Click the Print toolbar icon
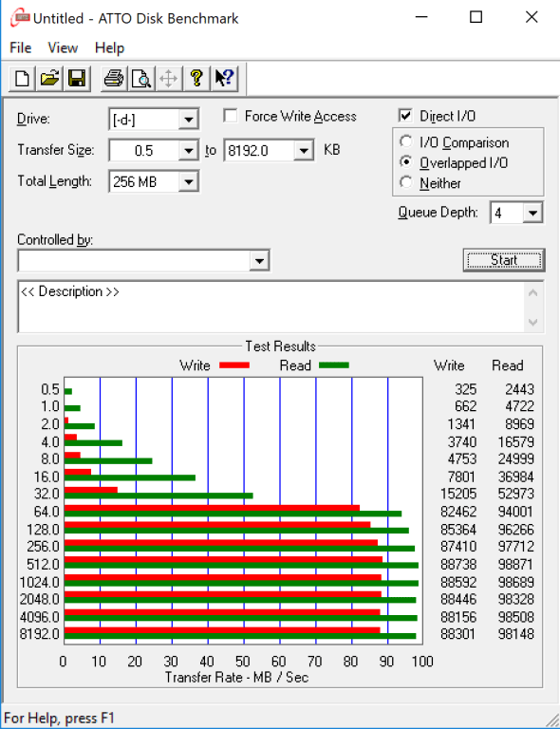 [113, 78]
